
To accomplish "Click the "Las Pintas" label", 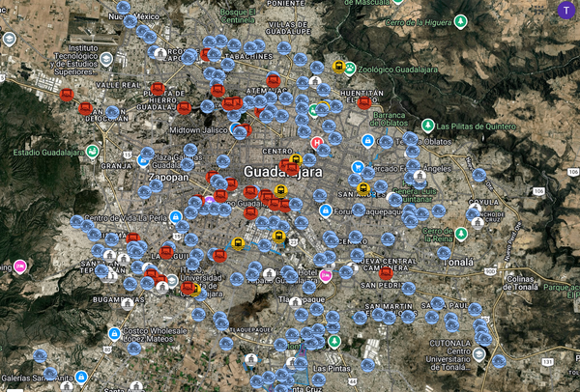I will click(x=332, y=369).
